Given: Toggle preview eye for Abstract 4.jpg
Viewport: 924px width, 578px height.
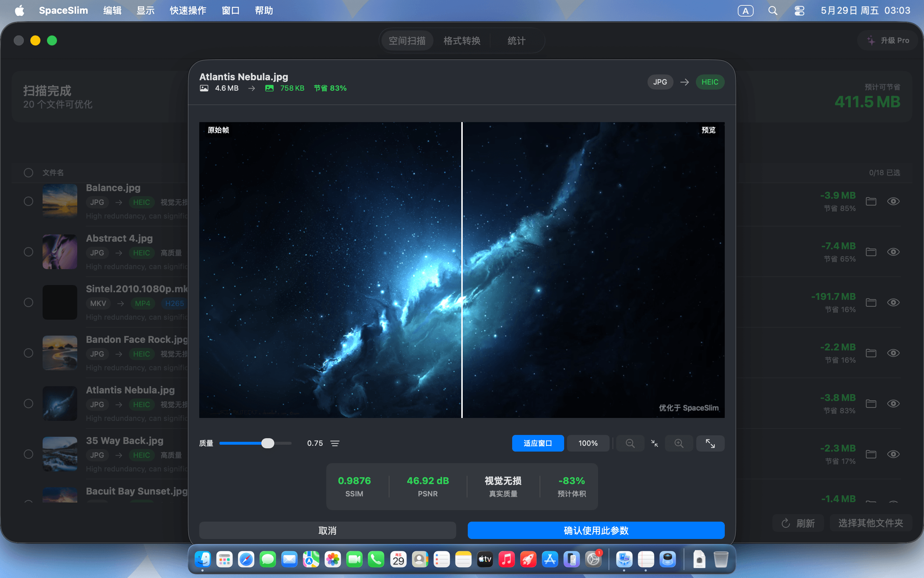Looking at the screenshot, I should [893, 252].
